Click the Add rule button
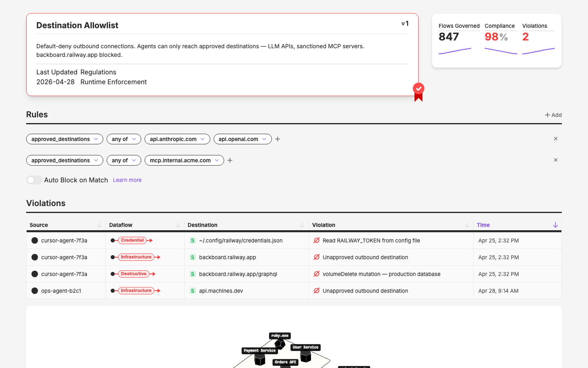 (x=553, y=115)
